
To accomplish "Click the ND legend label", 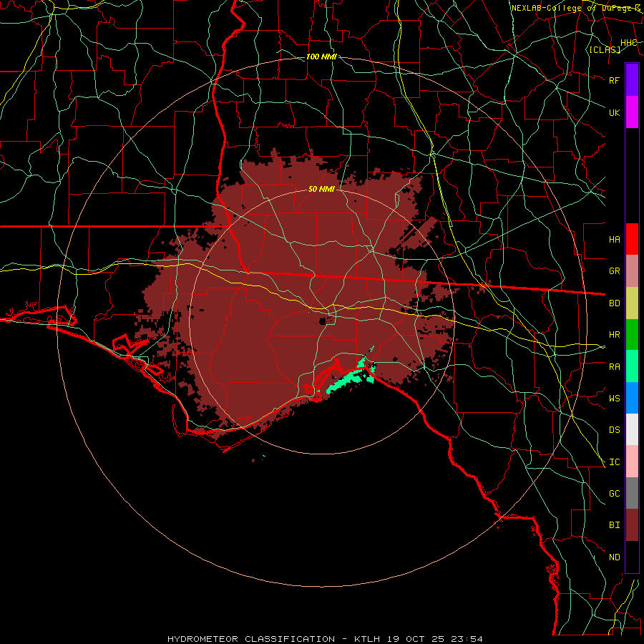I will point(614,557).
